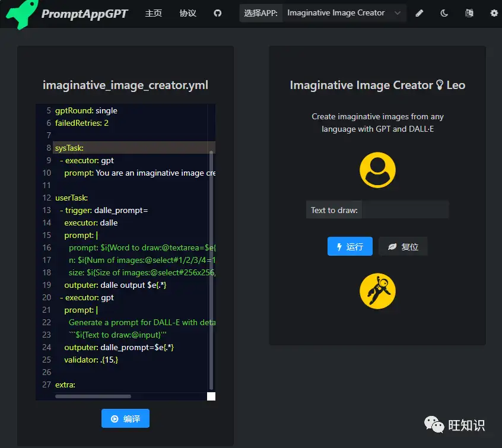Click the lightning icon in 运行 button
This screenshot has height=448, width=502.
pyautogui.click(x=339, y=247)
